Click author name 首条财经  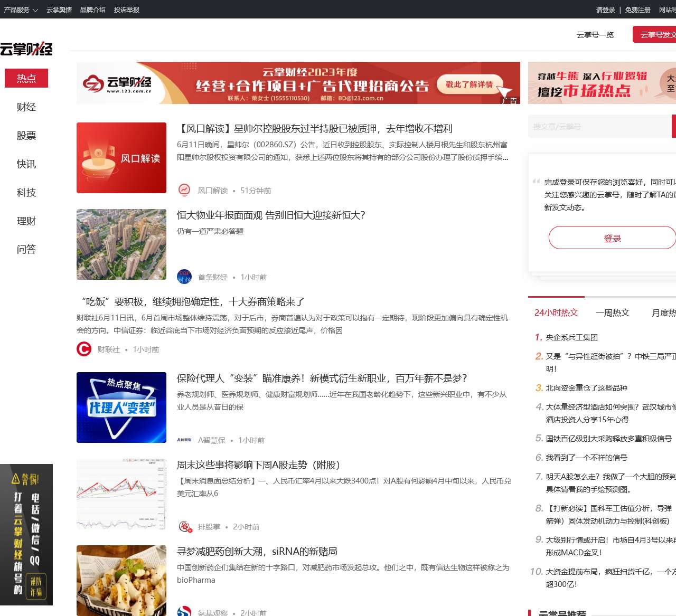pyautogui.click(x=213, y=277)
